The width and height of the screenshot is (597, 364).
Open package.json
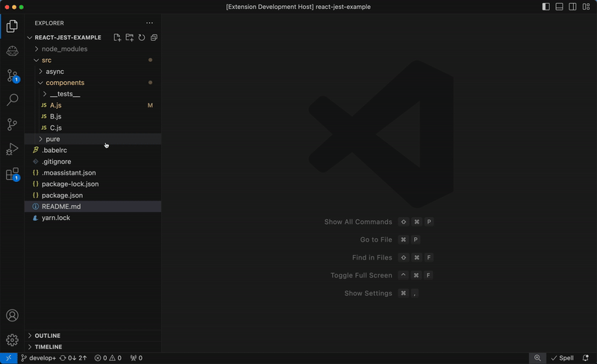pos(93,195)
